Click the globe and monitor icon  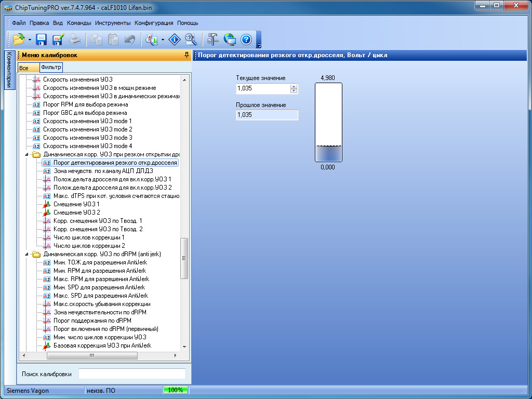pos(230,39)
